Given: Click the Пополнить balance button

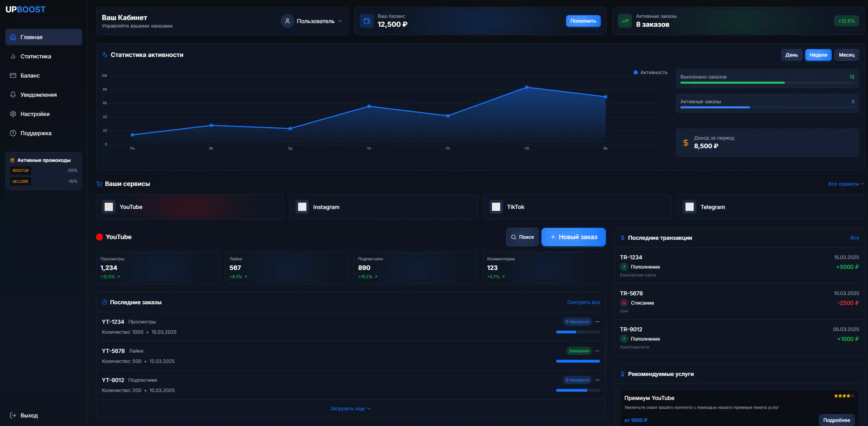Looking at the screenshot, I should pos(583,21).
